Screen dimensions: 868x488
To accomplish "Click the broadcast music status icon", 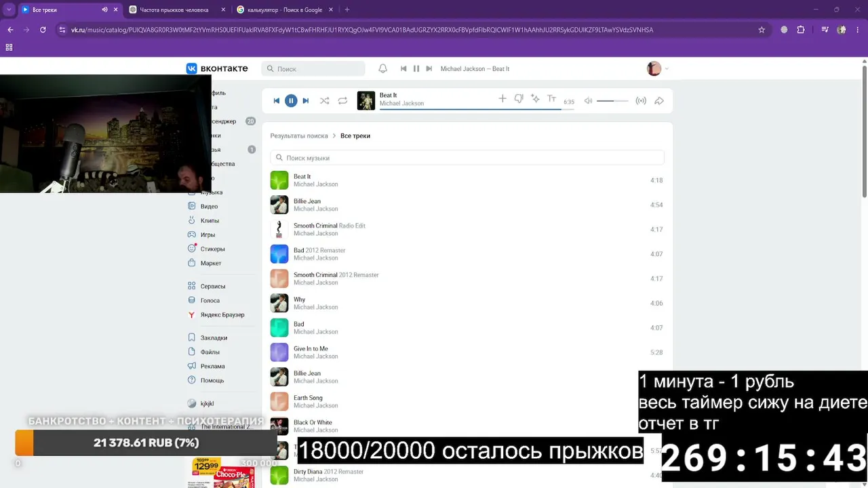I will click(x=641, y=101).
